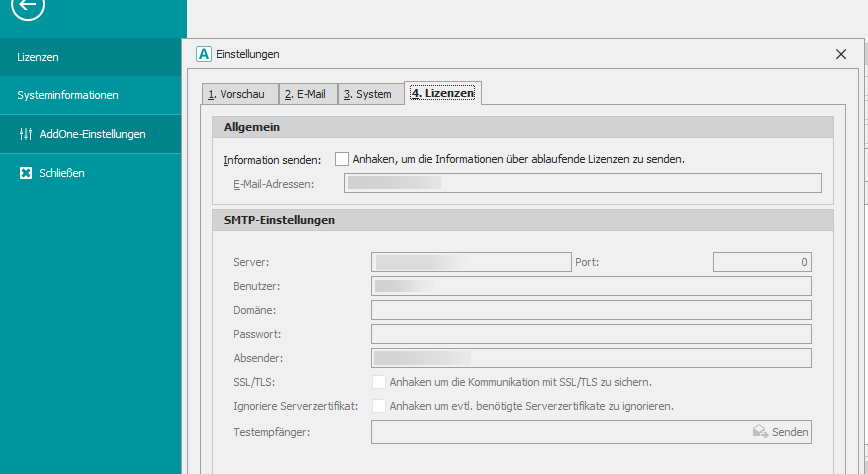Click the Absender input field

(591, 358)
